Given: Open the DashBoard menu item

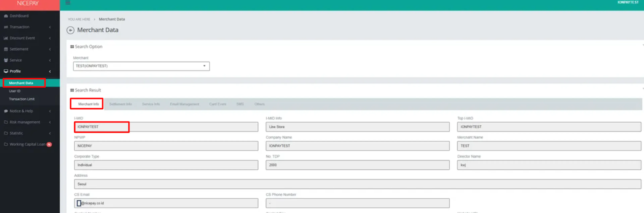Looking at the screenshot, I should tap(19, 16).
